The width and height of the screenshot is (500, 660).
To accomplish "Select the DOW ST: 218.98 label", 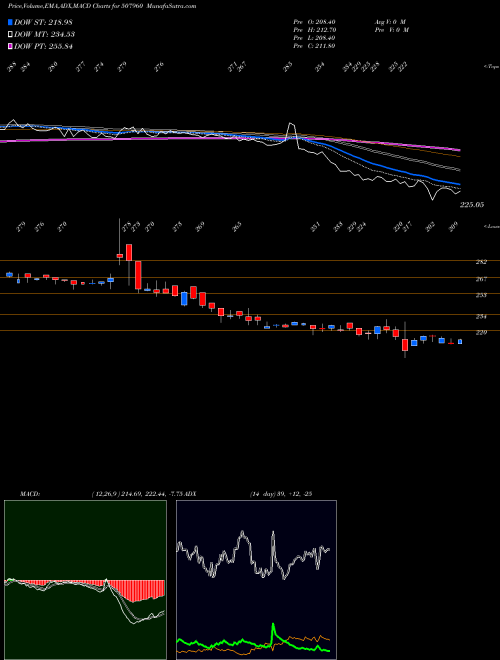I will point(43,22).
